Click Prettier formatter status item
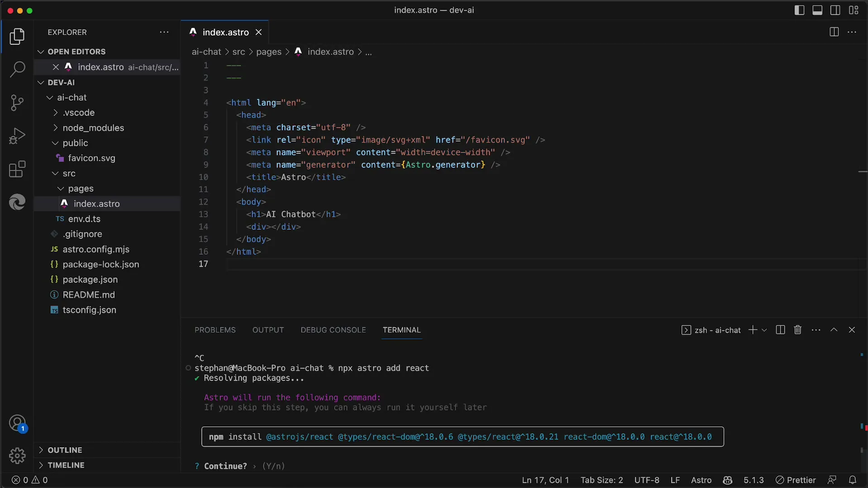The width and height of the screenshot is (868, 488). [796, 480]
